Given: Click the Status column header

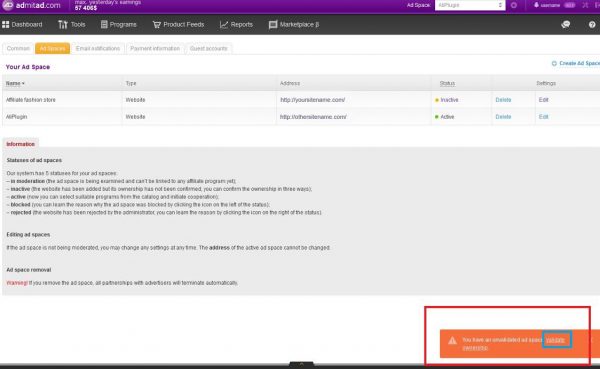Looking at the screenshot, I should click(x=447, y=83).
